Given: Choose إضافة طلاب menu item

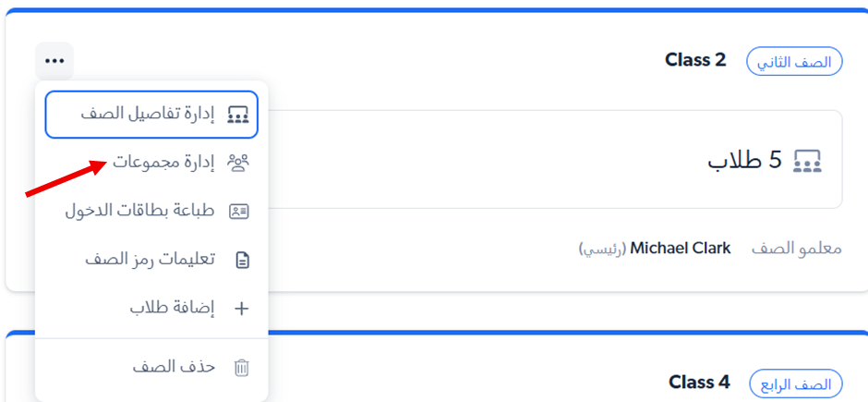Looking at the screenshot, I should click(x=172, y=309).
